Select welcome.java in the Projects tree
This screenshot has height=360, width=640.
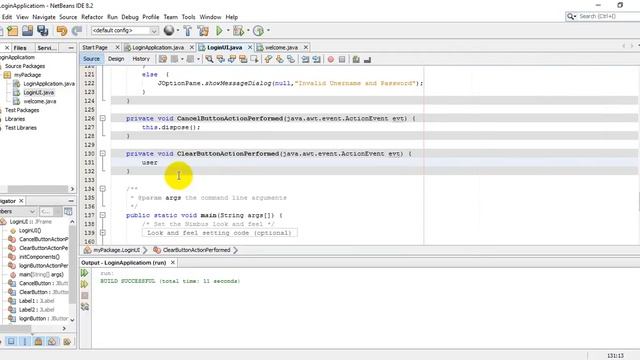(40, 101)
